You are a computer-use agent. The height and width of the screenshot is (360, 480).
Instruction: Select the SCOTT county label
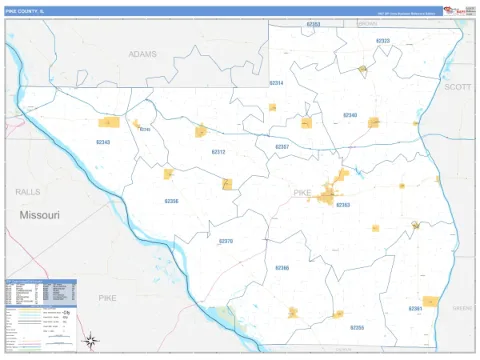(458, 87)
